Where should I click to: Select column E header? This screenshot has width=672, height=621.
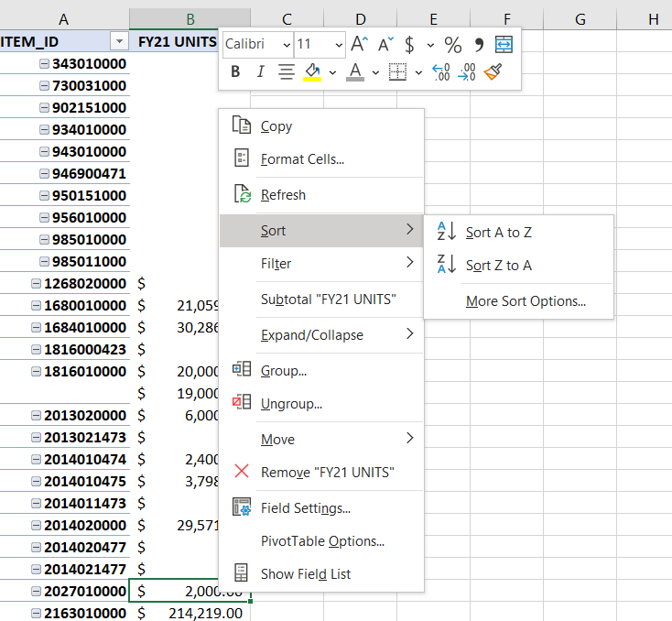(x=434, y=19)
